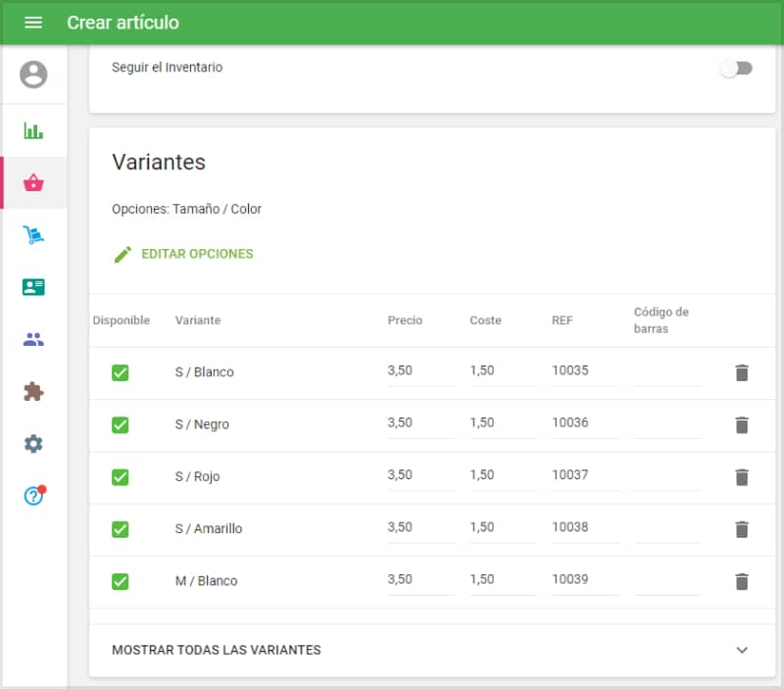Uncheck availability for S / Amarillo

click(x=121, y=529)
